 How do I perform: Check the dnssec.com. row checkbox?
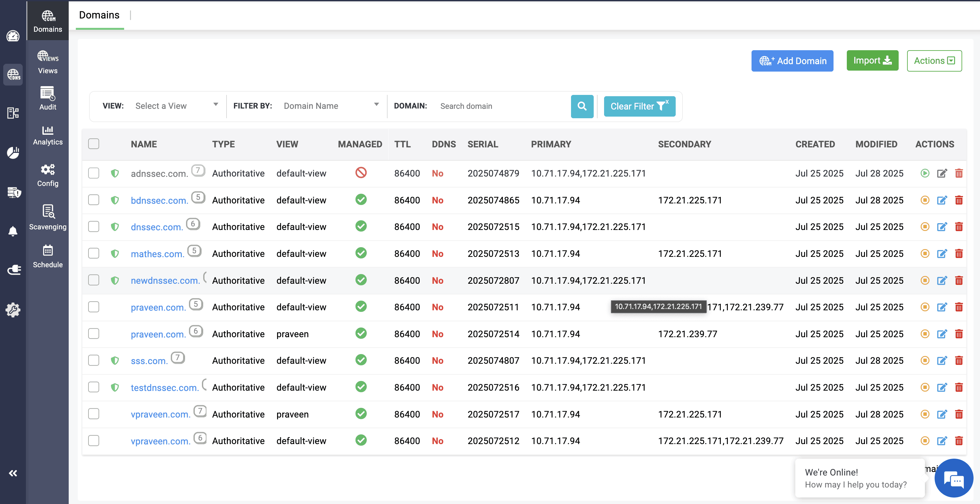(x=94, y=227)
